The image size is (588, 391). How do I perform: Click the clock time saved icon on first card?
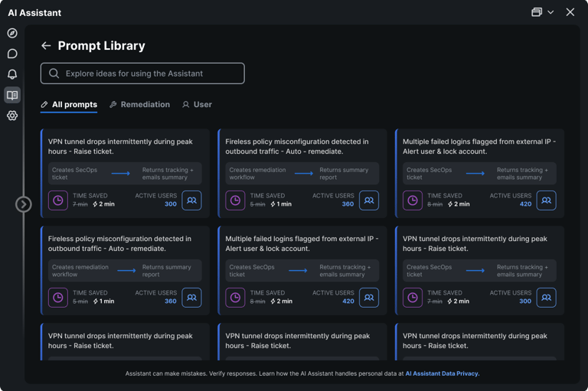click(58, 200)
